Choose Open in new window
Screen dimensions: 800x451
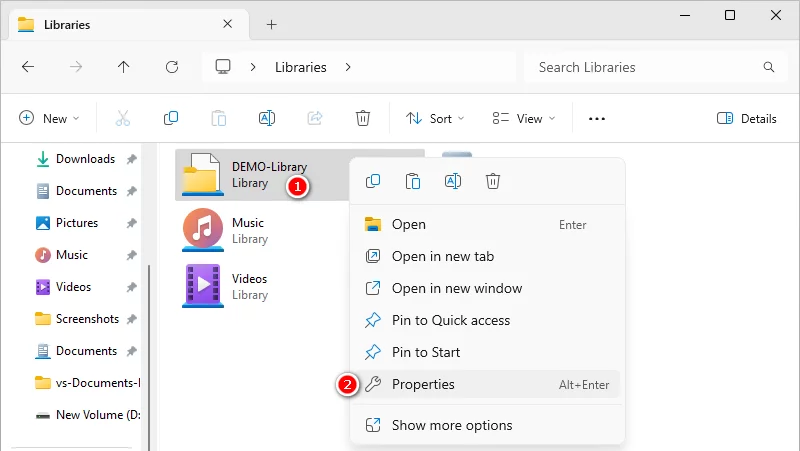[487, 288]
